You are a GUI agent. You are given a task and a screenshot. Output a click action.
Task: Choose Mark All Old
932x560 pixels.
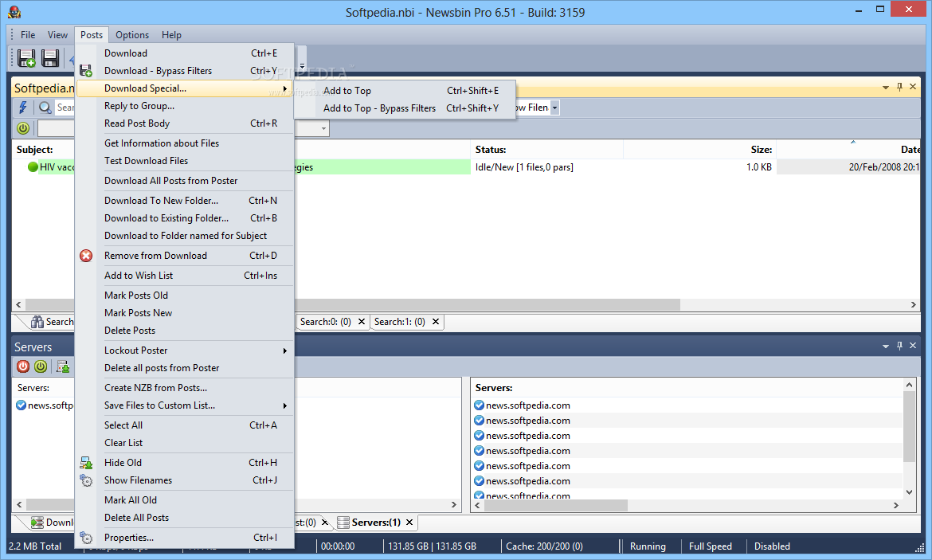[x=186, y=500]
